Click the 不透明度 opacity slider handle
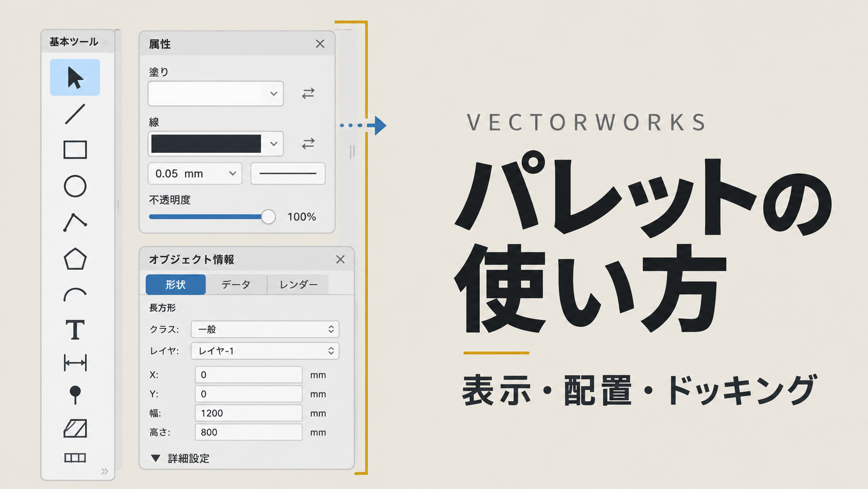This screenshot has height=489, width=868. 268,217
